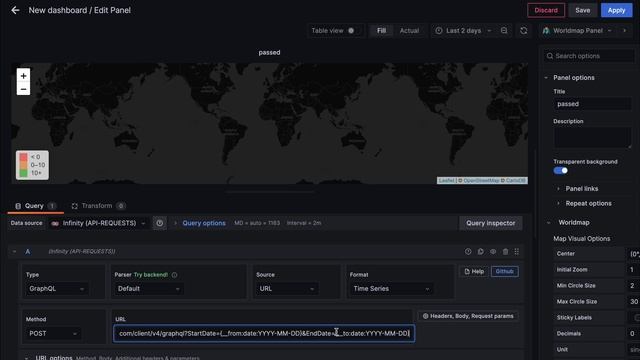Viewport: 640px width, 360px height.
Task: Open the Query inspector
Action: [x=491, y=223]
